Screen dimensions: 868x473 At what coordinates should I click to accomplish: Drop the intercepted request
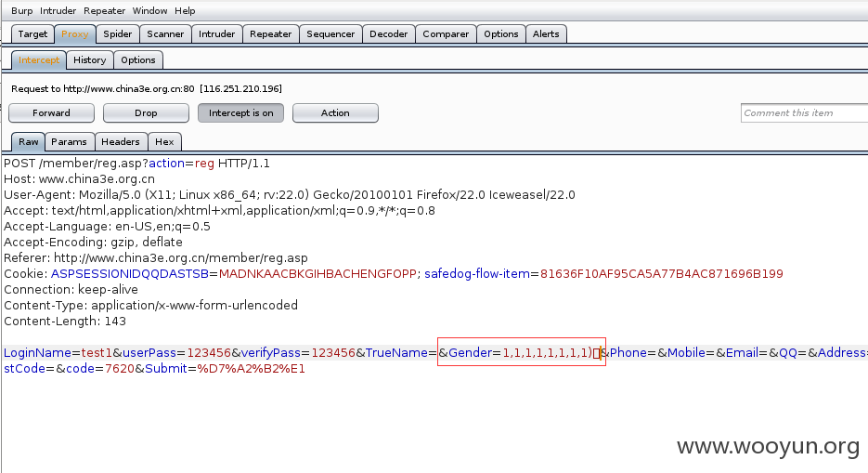[x=146, y=113]
